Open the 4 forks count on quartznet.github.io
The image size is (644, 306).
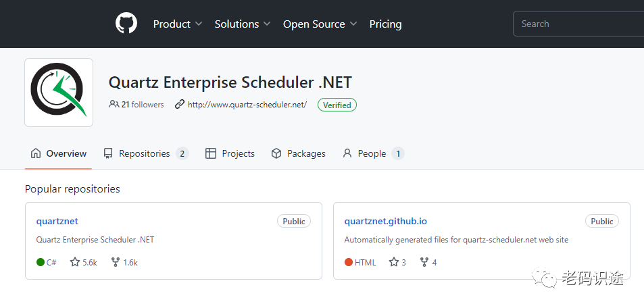pos(435,263)
